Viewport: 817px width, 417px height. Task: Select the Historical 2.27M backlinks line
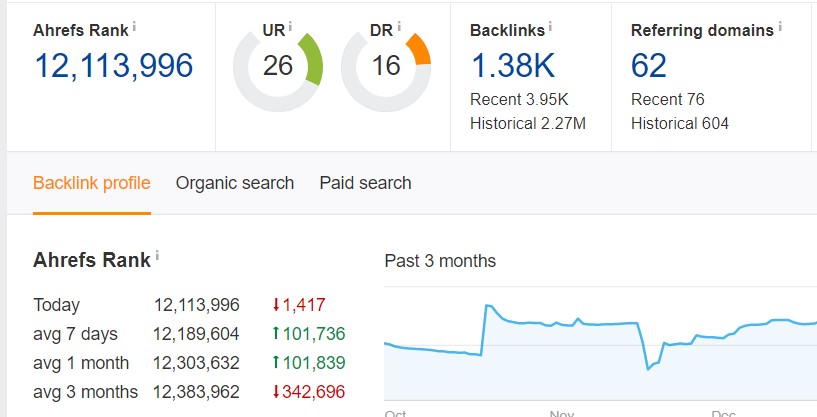pos(528,124)
